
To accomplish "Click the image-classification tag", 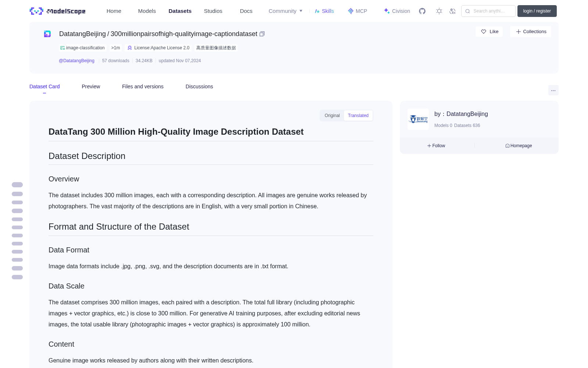I will click(83, 48).
